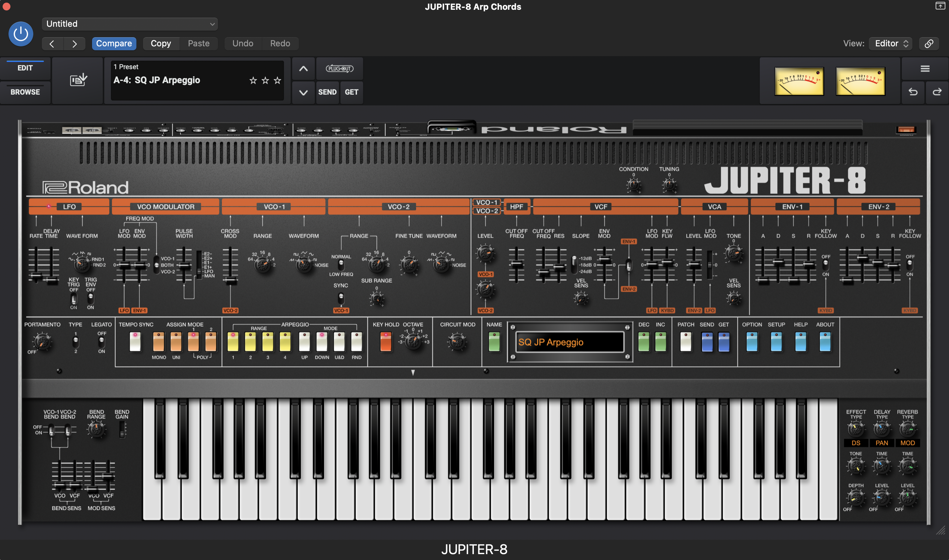Select arpeggio RANGE 1 button
Screen dimensions: 949x560
(x=233, y=341)
